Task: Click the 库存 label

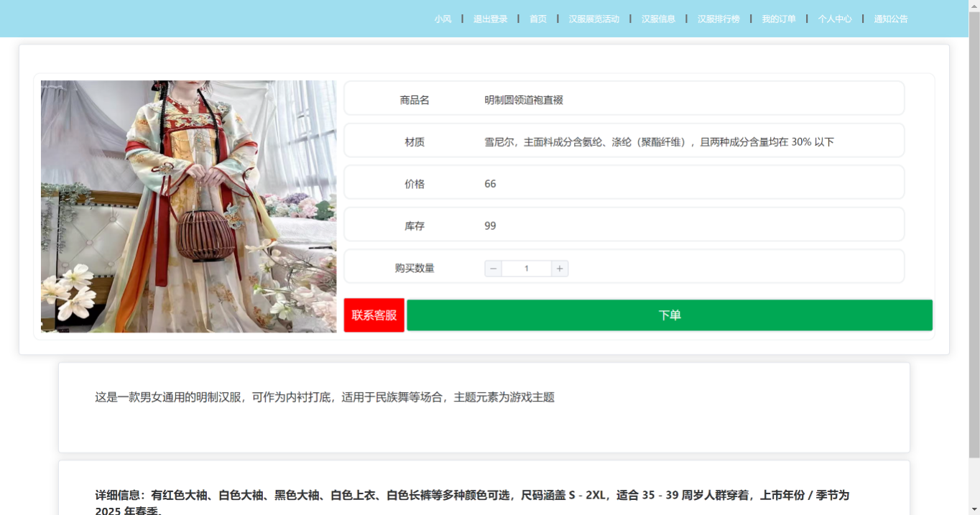Action: point(415,226)
